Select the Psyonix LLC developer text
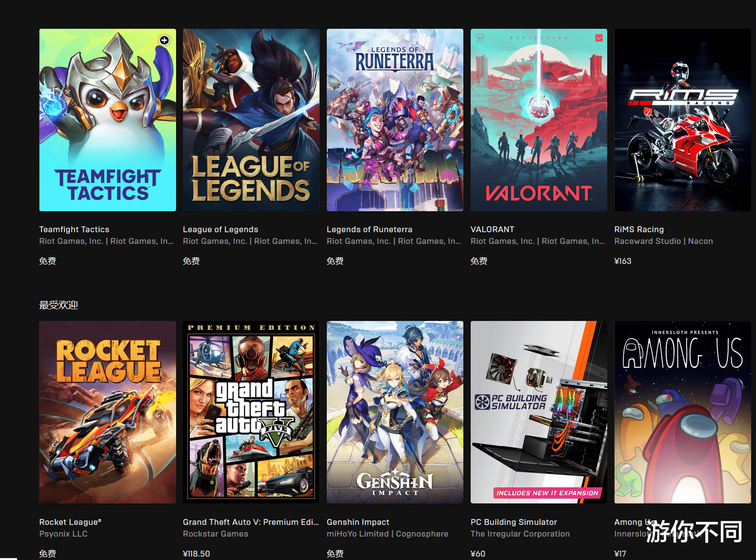The height and width of the screenshot is (560, 756). [x=63, y=534]
